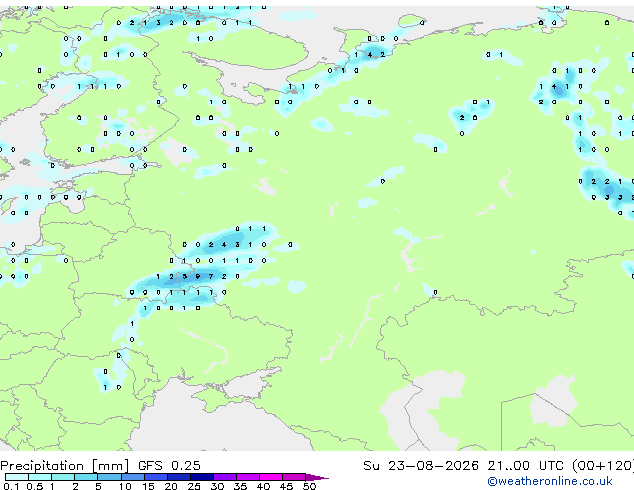Pick the 2–5 mm legend swatch
634x490 pixels.
tap(86, 477)
